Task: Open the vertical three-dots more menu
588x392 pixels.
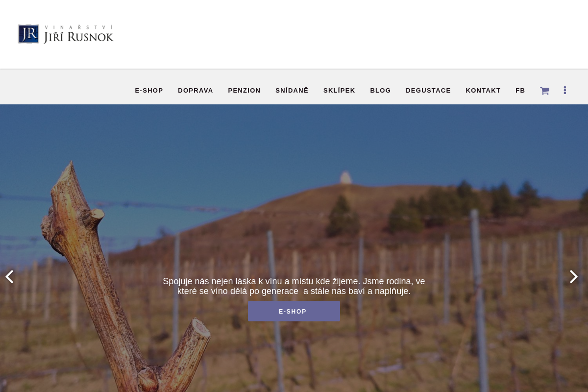Action: coord(565,90)
